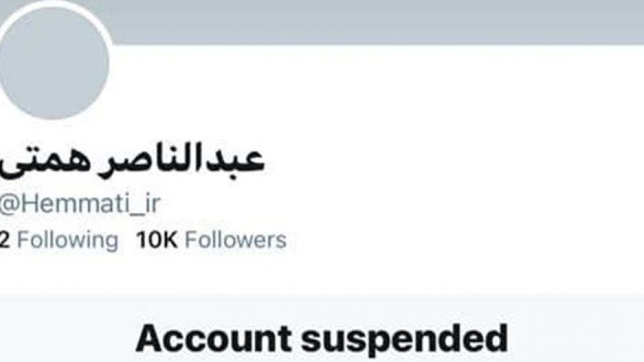The height and width of the screenshot is (362, 644).
Task: Click the word Followers
Action: [235, 240]
